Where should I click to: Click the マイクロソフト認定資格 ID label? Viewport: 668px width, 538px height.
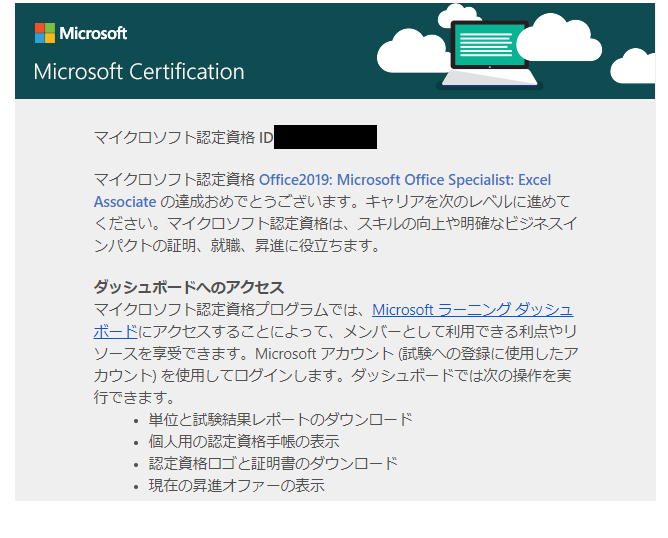pos(183,138)
